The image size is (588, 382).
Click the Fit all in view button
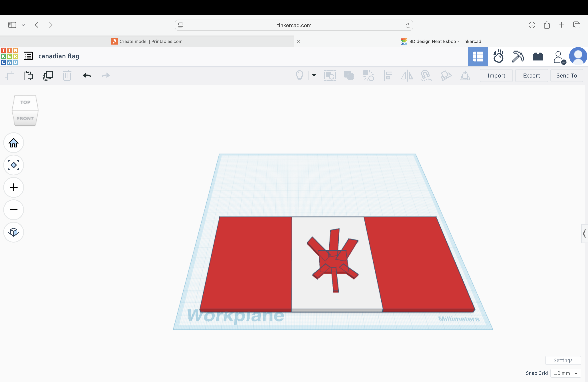(x=14, y=165)
